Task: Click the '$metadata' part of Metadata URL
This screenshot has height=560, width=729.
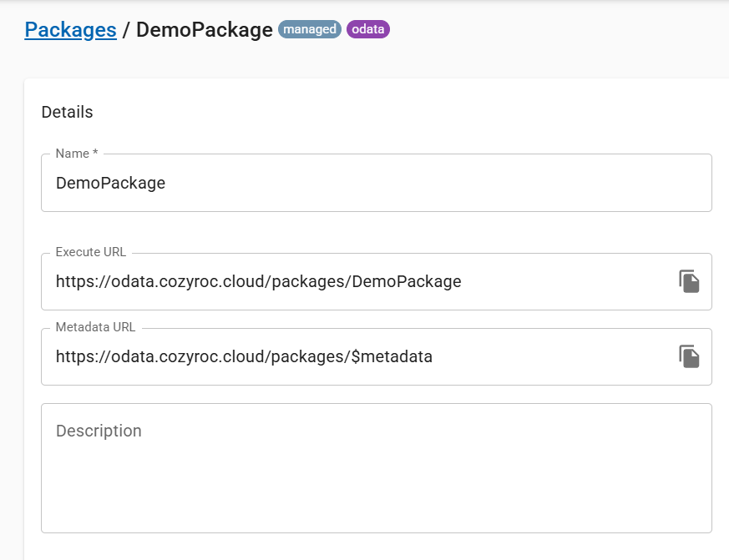Action: point(392,357)
